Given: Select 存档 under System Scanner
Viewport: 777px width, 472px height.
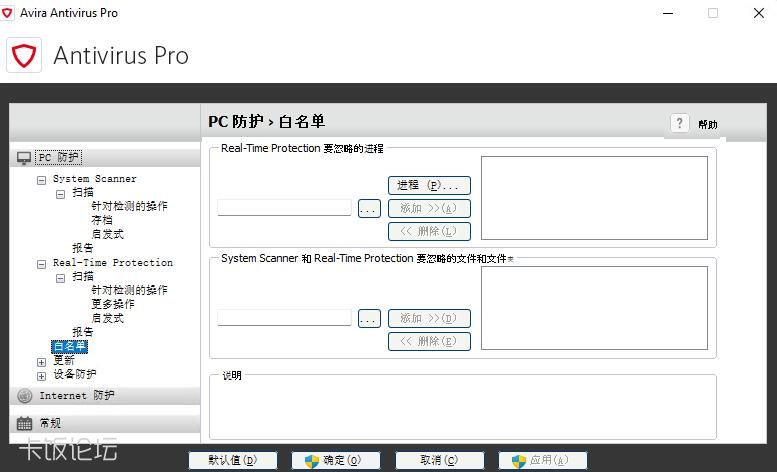Looking at the screenshot, I should [102, 220].
